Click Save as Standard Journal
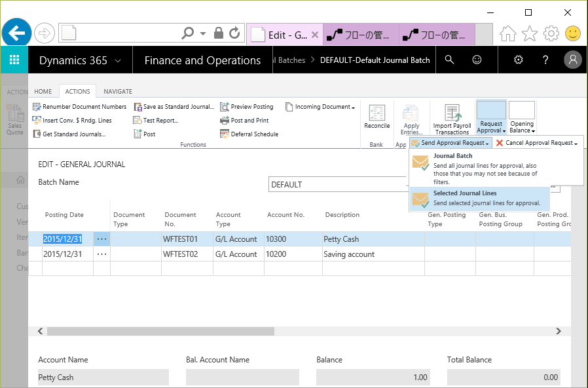The width and height of the screenshot is (588, 388). click(174, 107)
